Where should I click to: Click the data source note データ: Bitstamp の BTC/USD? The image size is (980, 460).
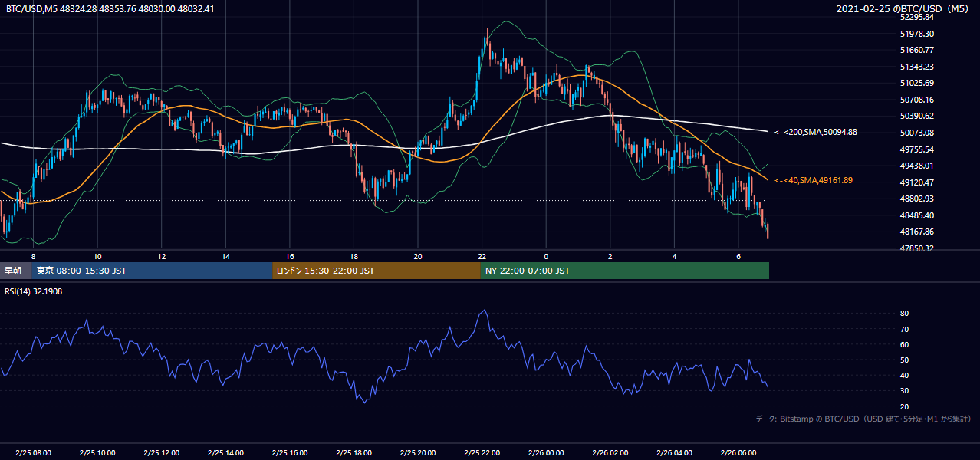[863, 419]
